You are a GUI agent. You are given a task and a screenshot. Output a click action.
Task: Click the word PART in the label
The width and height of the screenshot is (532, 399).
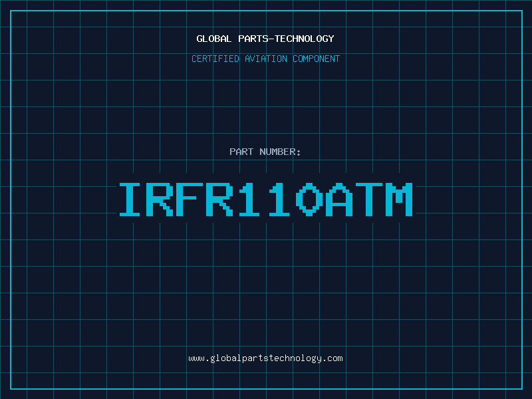[241, 152]
